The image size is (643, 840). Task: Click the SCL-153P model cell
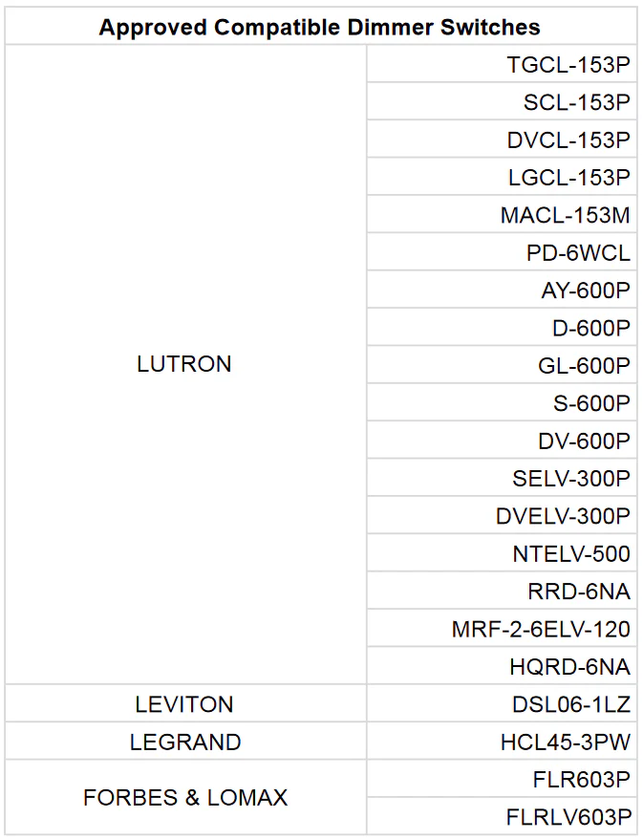(576, 102)
